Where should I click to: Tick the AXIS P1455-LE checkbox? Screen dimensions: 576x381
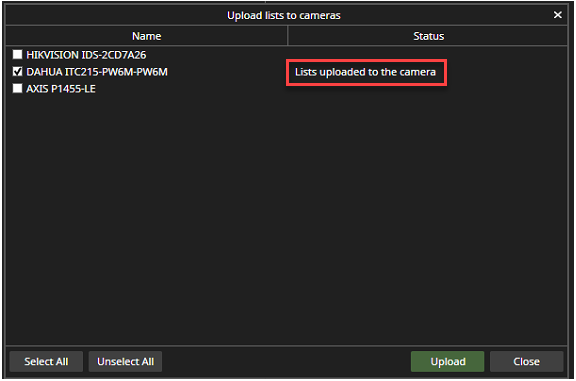[17, 89]
